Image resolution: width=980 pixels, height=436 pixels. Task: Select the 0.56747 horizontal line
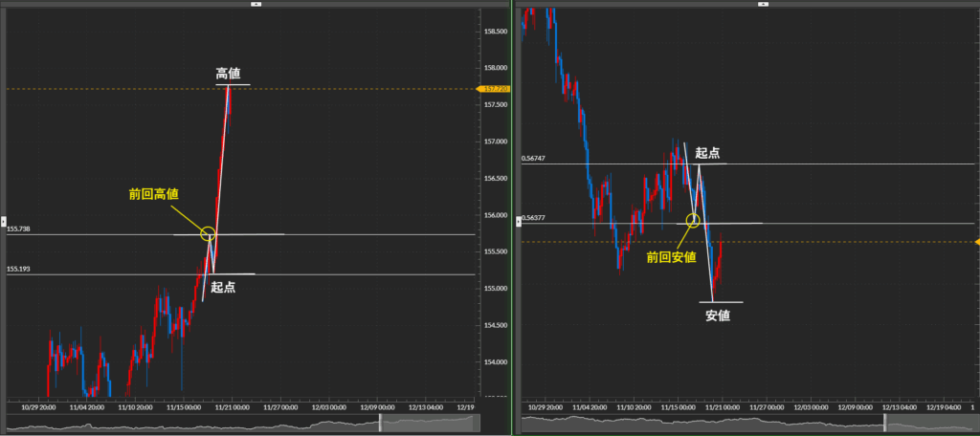(593, 163)
